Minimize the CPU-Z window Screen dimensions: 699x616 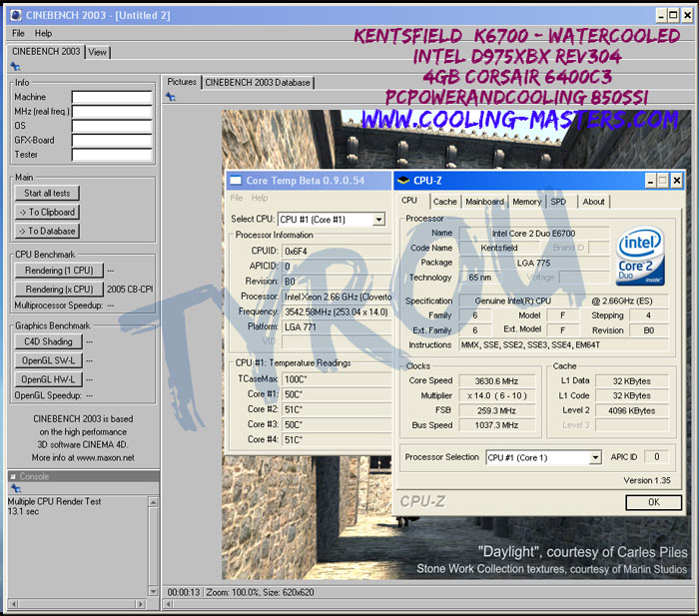[650, 181]
